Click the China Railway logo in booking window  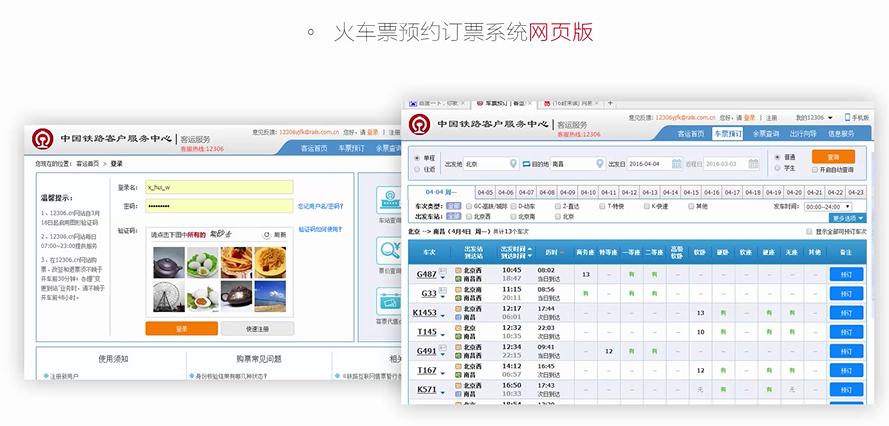pyautogui.click(x=420, y=125)
